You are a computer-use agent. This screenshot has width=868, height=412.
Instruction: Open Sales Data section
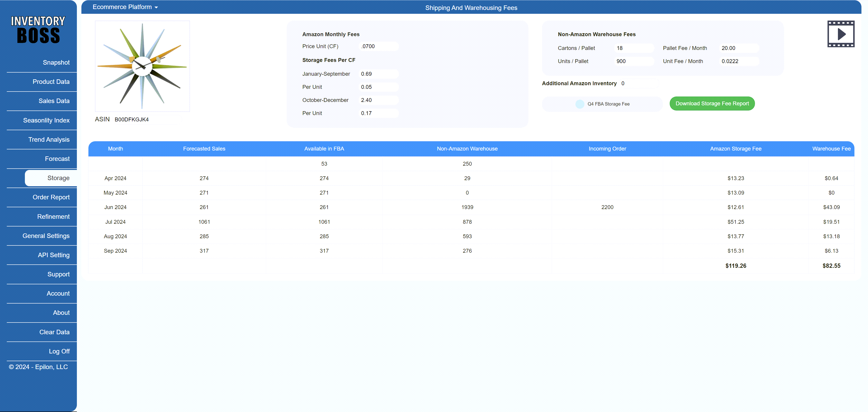pos(54,101)
